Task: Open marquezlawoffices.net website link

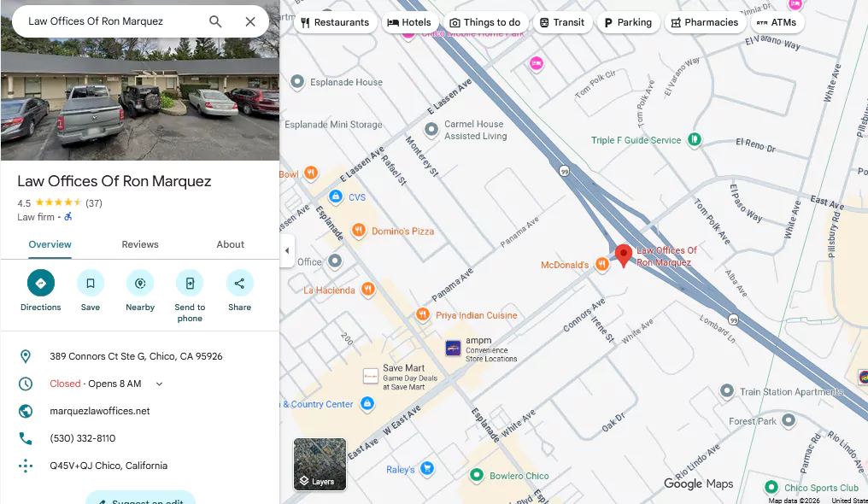Action: pyautogui.click(x=100, y=411)
